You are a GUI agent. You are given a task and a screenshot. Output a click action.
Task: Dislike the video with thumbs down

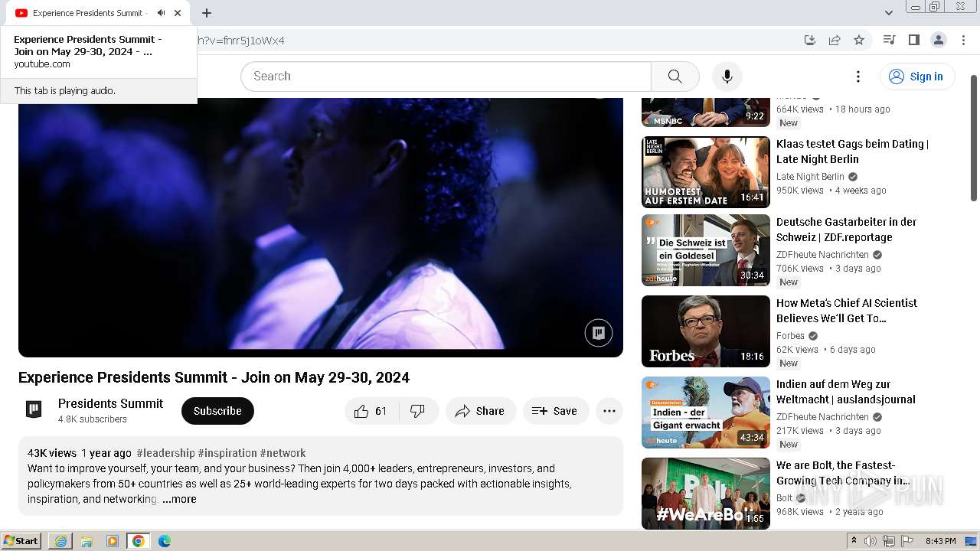click(418, 411)
